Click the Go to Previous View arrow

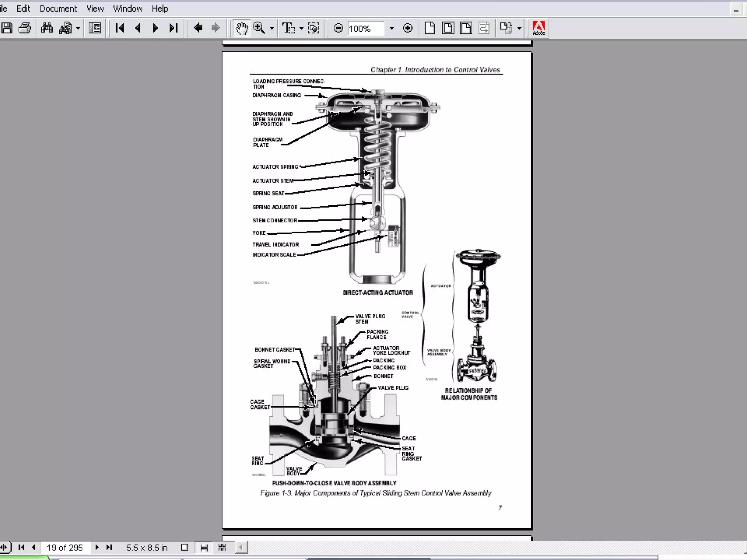click(x=198, y=28)
